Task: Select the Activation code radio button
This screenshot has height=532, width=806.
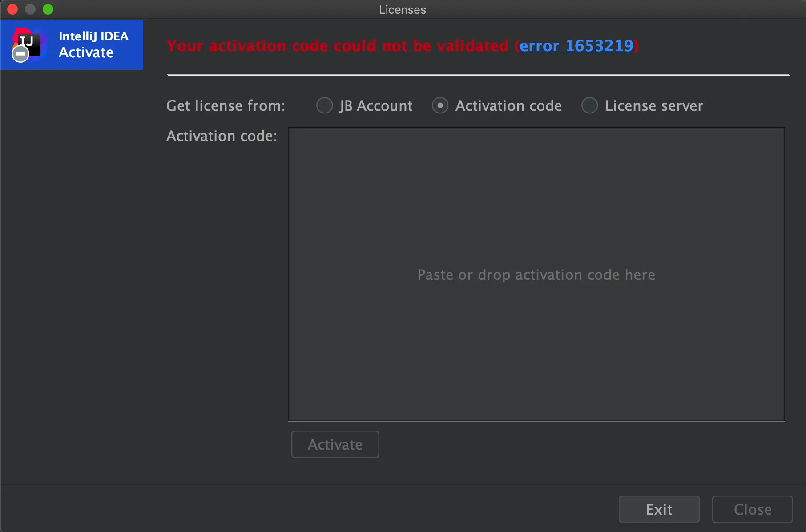Action: click(x=440, y=105)
